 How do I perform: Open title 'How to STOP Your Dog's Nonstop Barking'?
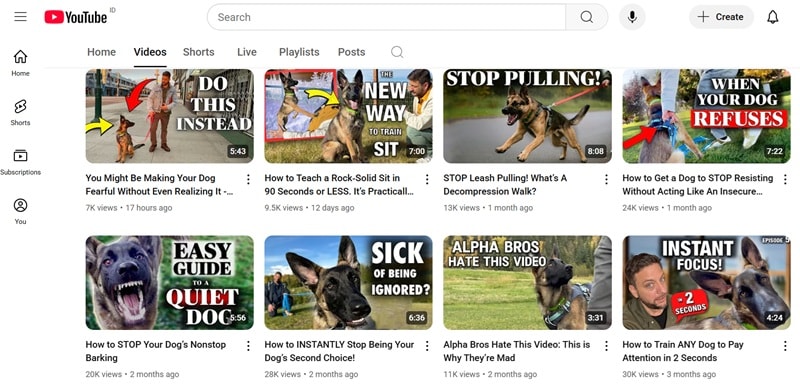tap(156, 351)
